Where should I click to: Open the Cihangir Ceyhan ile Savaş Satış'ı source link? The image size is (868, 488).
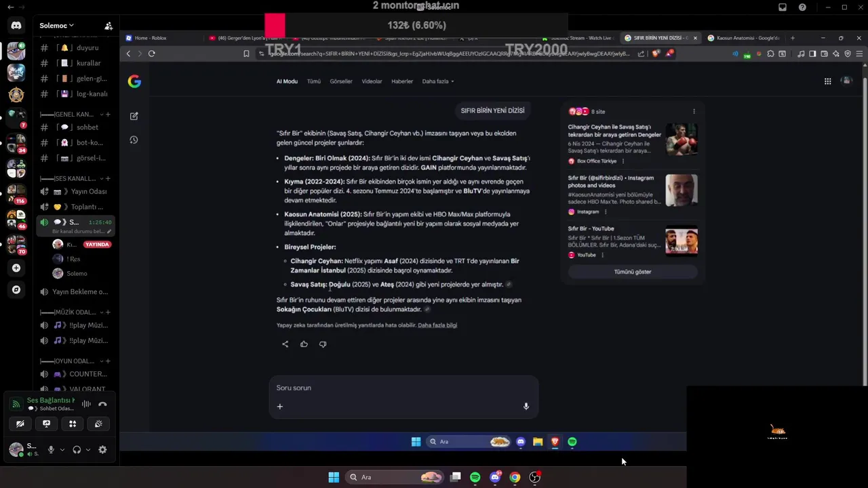[x=614, y=131]
